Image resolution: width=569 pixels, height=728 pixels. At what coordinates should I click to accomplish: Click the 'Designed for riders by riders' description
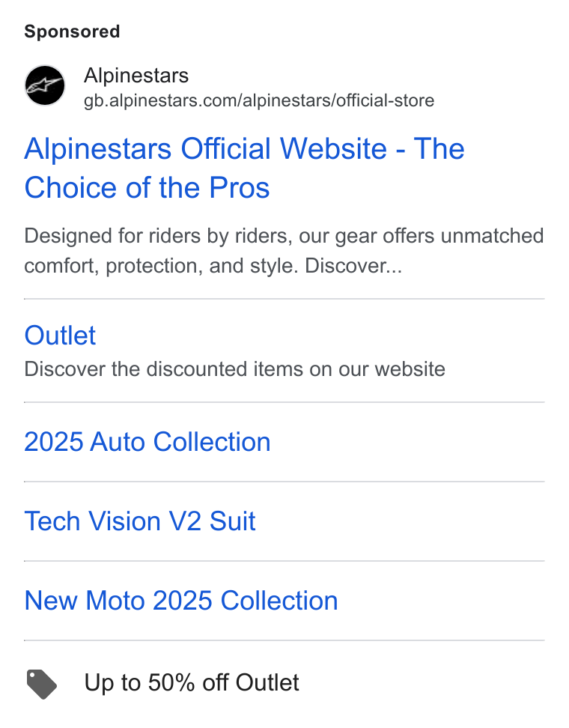click(x=284, y=251)
